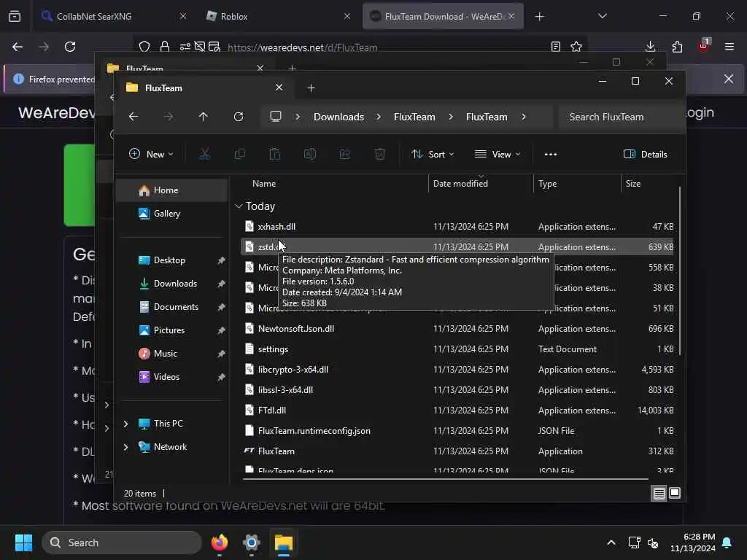747x560 pixels.
Task: Click the pin icon beside Music
Action: 221,354
